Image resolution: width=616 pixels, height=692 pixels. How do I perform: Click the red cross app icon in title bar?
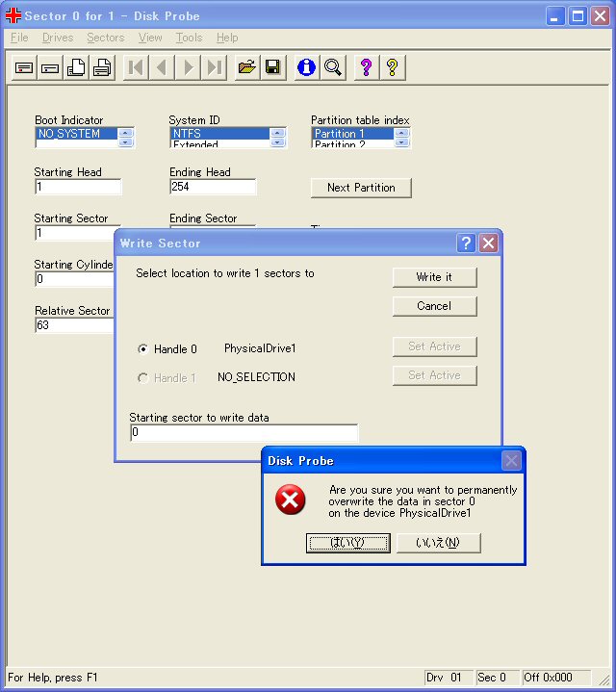(x=13, y=15)
